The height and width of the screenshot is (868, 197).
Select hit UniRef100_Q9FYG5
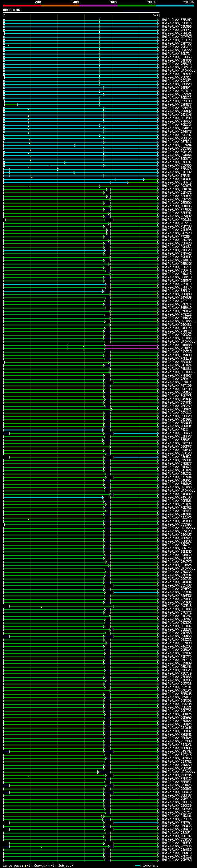(x=177, y=44)
